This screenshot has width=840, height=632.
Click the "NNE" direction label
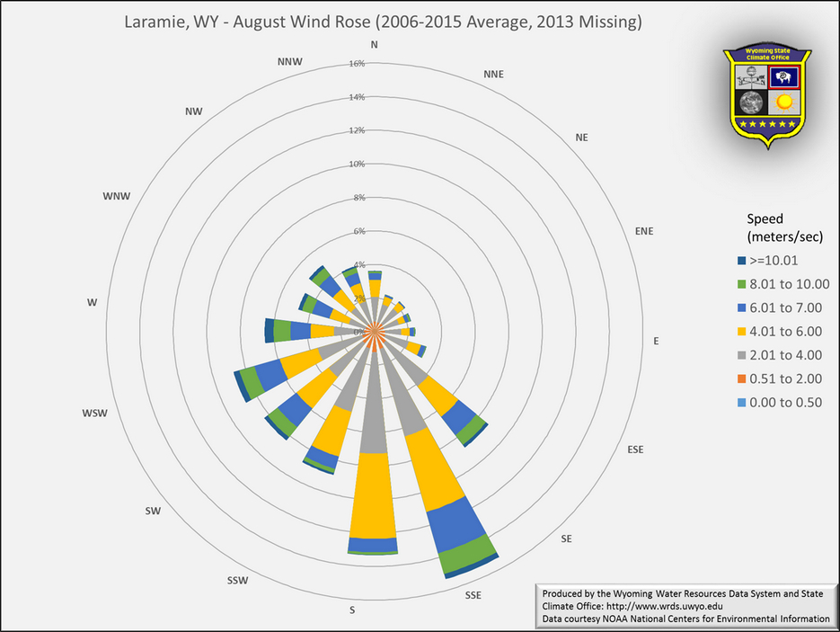pos(493,75)
